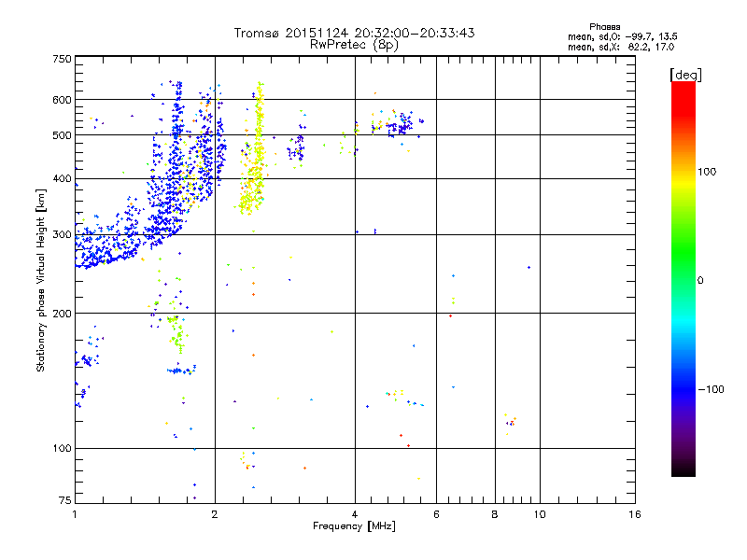
Task: Click the y-axis tick label "750"
Action: [62, 59]
